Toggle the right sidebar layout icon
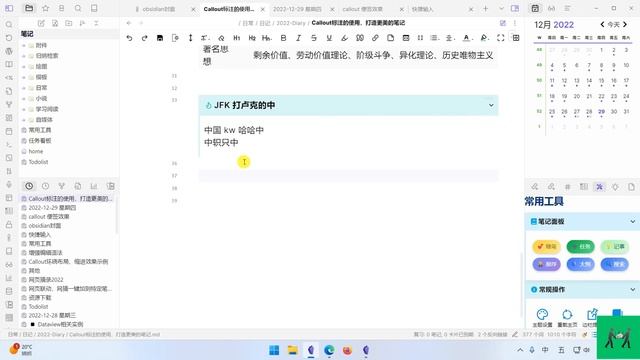The height and width of the screenshot is (360, 640). (x=515, y=8)
